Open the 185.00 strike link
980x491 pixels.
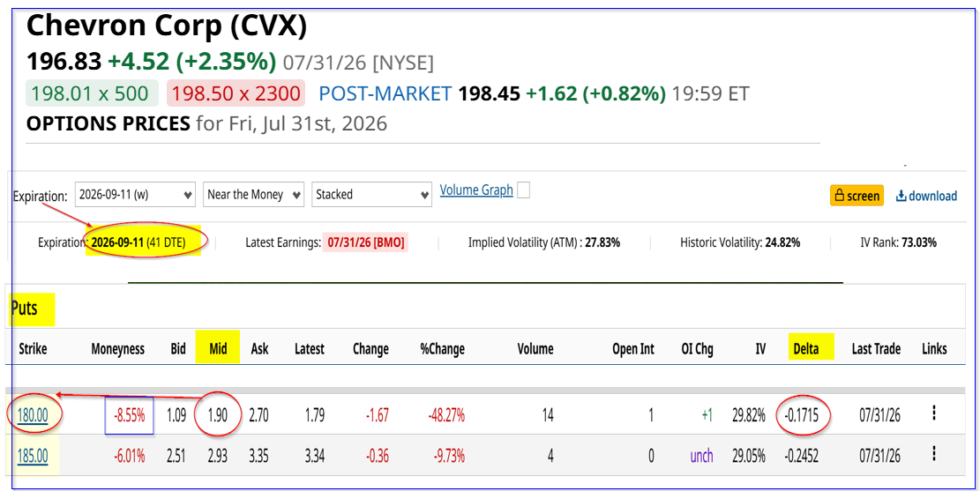coord(34,456)
